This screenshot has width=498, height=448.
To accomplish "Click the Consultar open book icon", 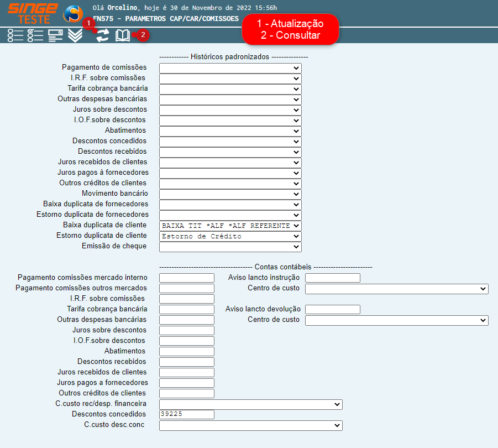I will point(122,36).
